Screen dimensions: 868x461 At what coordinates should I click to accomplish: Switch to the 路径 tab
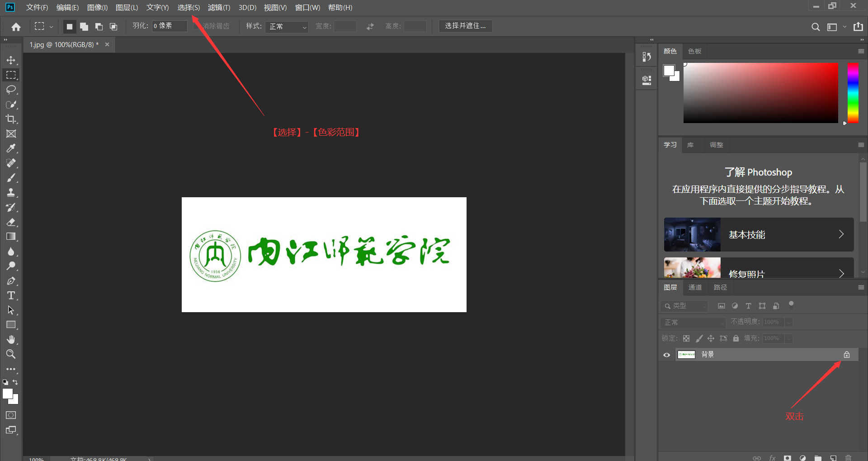(720, 288)
